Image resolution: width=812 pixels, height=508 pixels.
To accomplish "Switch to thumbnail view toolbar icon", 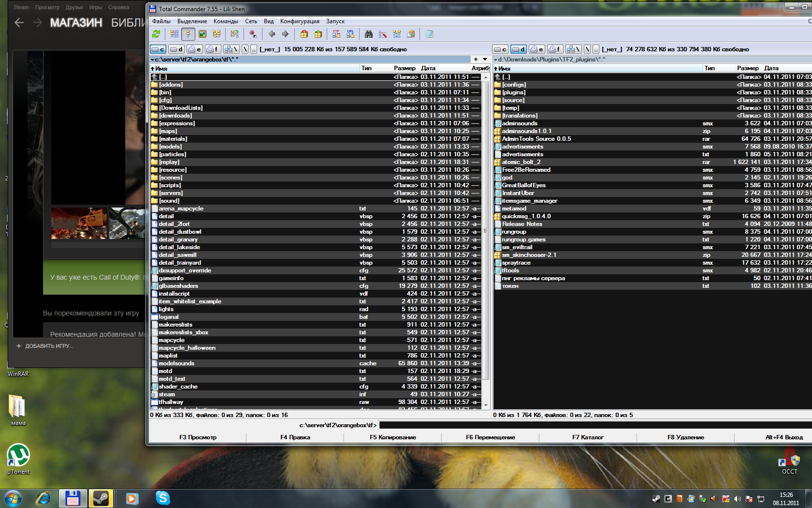I will point(203,34).
